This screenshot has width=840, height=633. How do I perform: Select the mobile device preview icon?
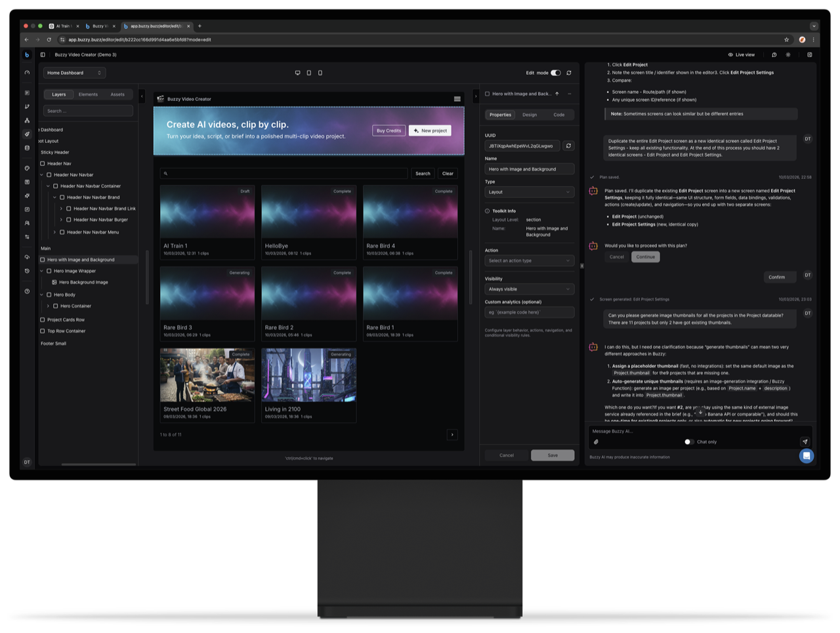click(x=320, y=73)
